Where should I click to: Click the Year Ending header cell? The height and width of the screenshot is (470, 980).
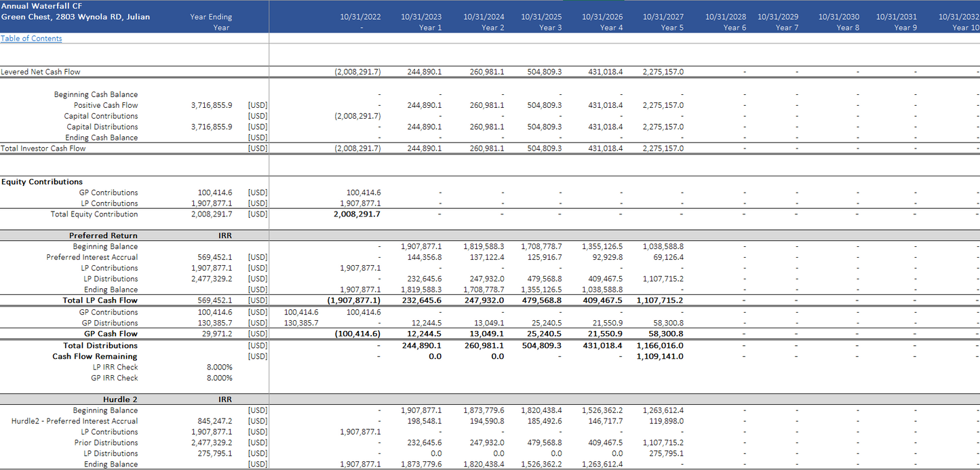tap(211, 17)
